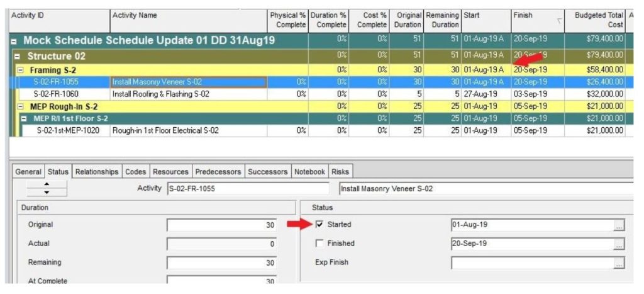644x294 pixels.
Task: Switch to the Status tab
Action: (x=58, y=172)
